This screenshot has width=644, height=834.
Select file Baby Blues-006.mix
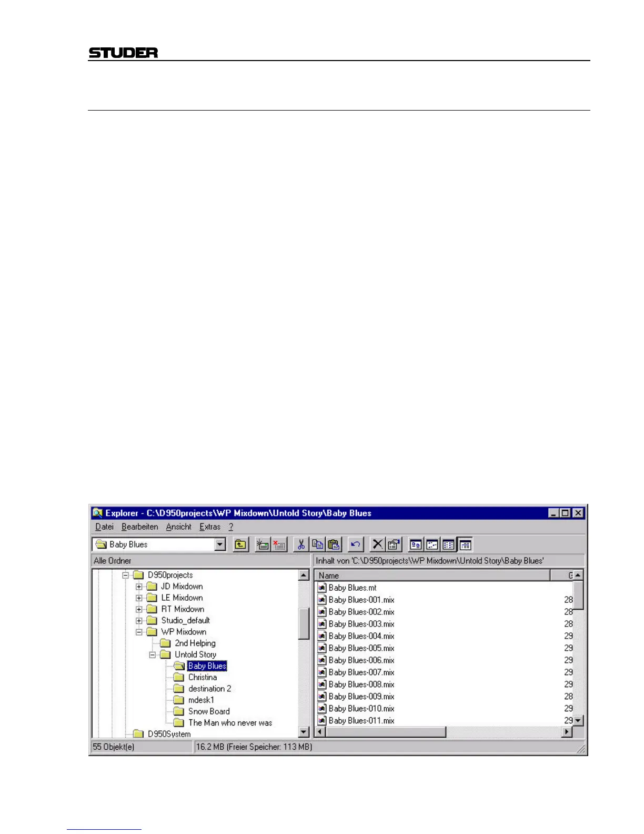click(361, 660)
